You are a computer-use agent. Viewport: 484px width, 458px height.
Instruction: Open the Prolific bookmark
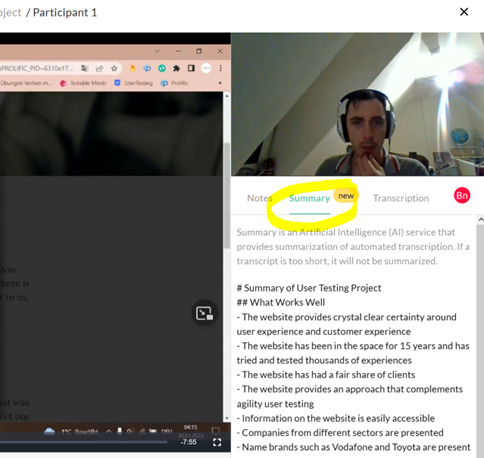click(x=174, y=83)
